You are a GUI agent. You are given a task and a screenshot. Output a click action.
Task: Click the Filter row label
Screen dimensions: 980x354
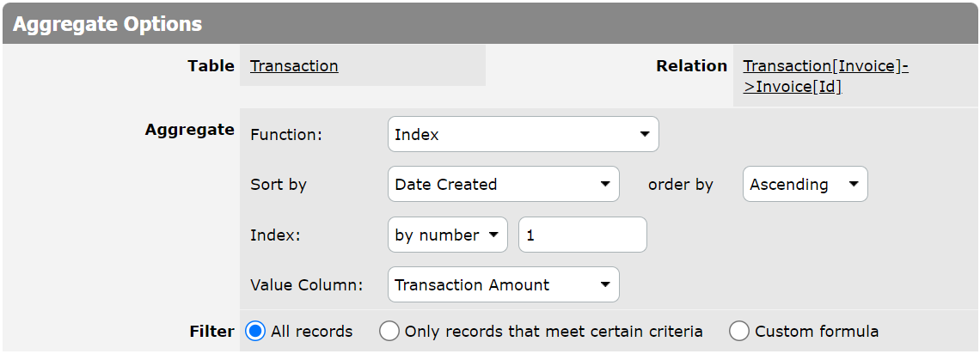[211, 332]
